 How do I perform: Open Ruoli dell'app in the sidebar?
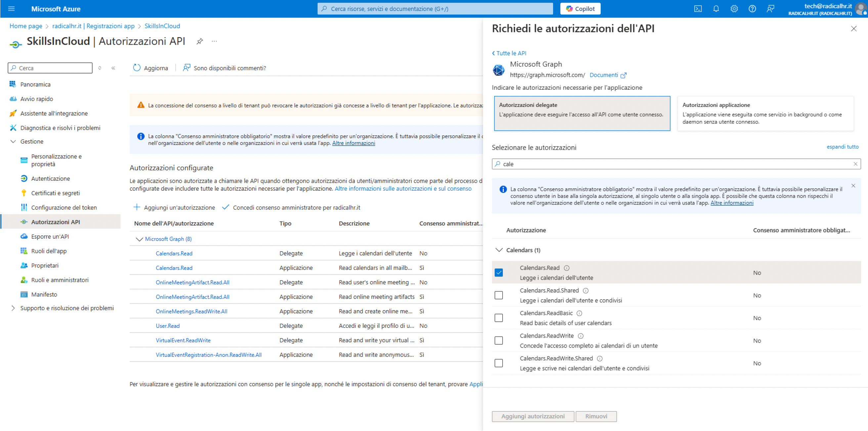pos(49,251)
